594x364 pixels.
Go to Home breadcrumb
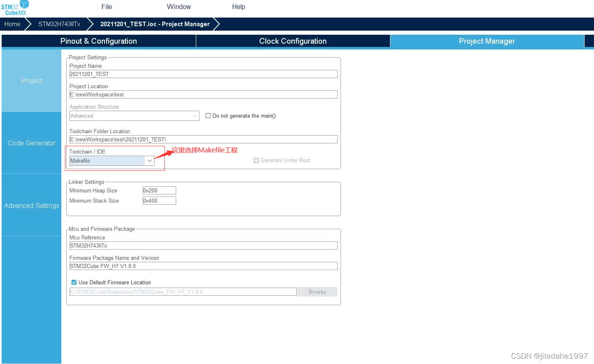12,24
